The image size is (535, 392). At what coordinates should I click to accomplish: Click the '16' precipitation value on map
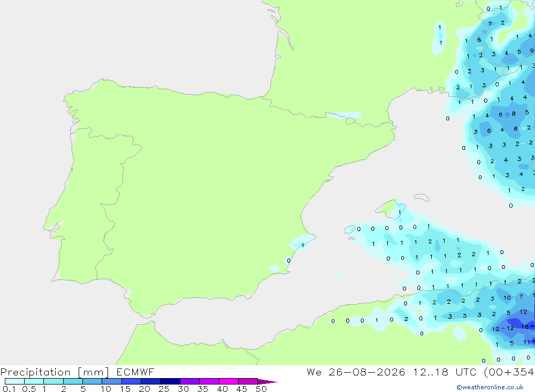pyautogui.click(x=525, y=327)
